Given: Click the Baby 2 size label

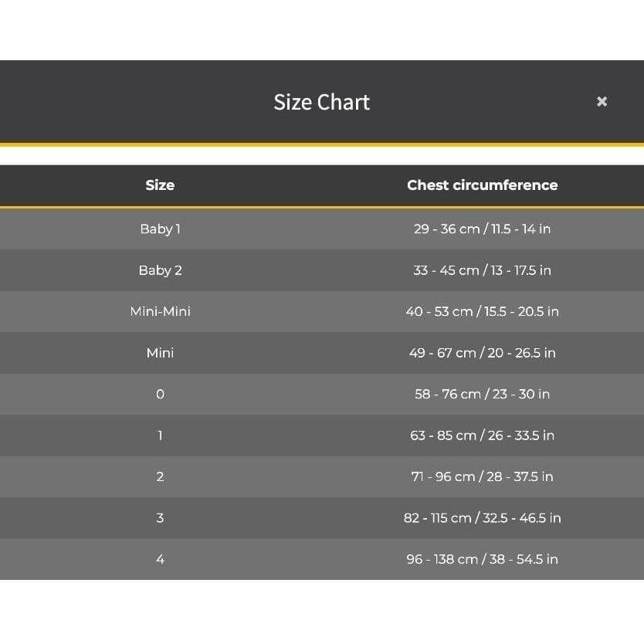Looking at the screenshot, I should (x=160, y=270).
